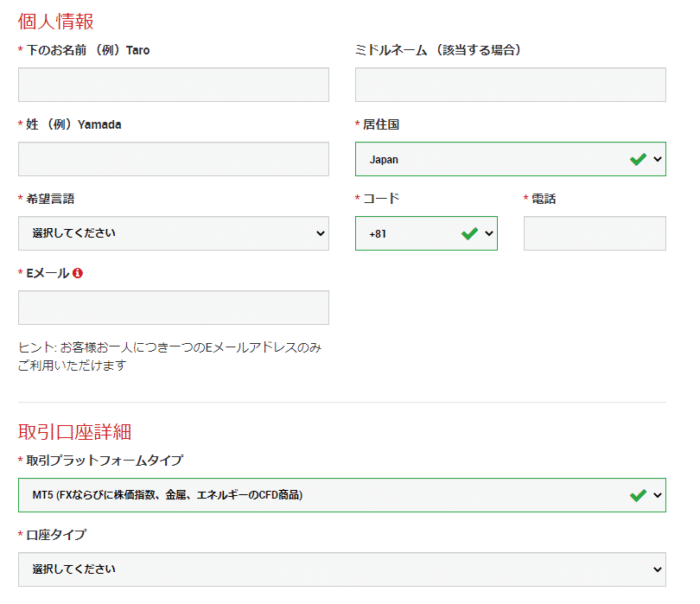700x604 pixels.
Task: Open the 取引プラットフォームタイプ MT5 dropdown
Action: 342,495
